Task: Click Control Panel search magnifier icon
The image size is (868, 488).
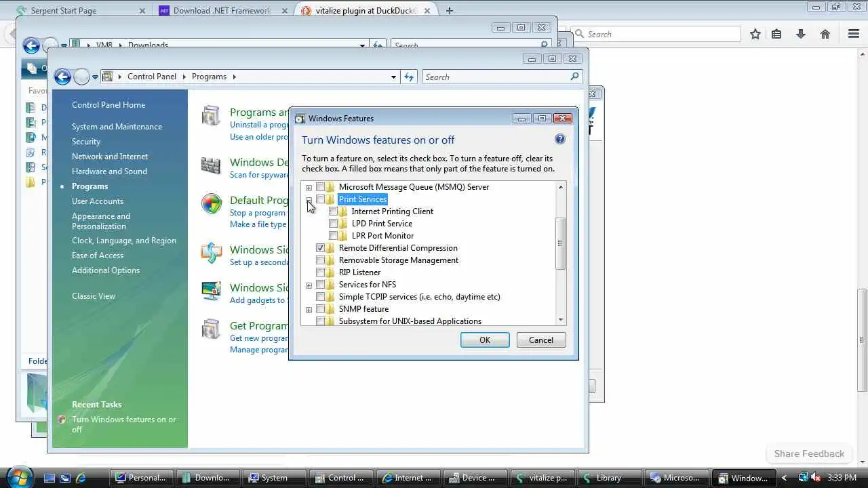Action: click(575, 77)
